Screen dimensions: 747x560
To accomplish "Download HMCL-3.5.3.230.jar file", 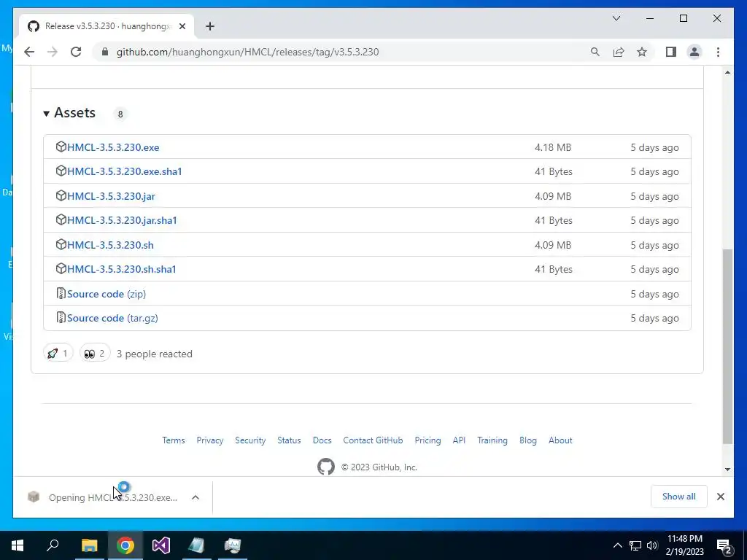I will click(x=111, y=196).
